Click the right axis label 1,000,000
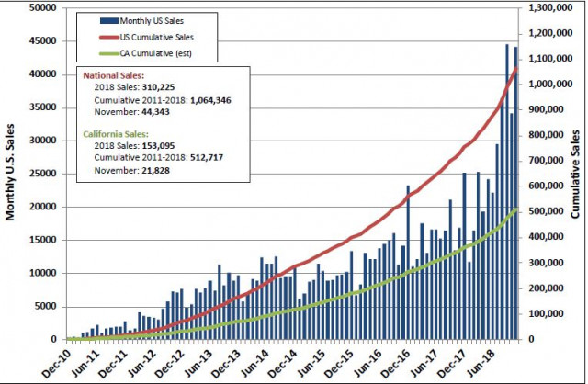Screen dimensions: 588x384 550,84
